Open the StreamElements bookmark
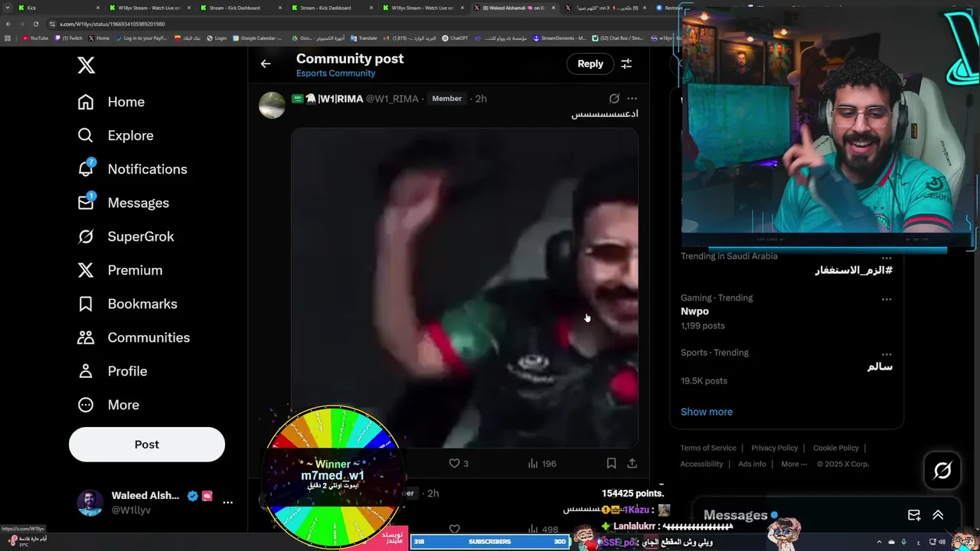The image size is (980, 551). coord(560,37)
